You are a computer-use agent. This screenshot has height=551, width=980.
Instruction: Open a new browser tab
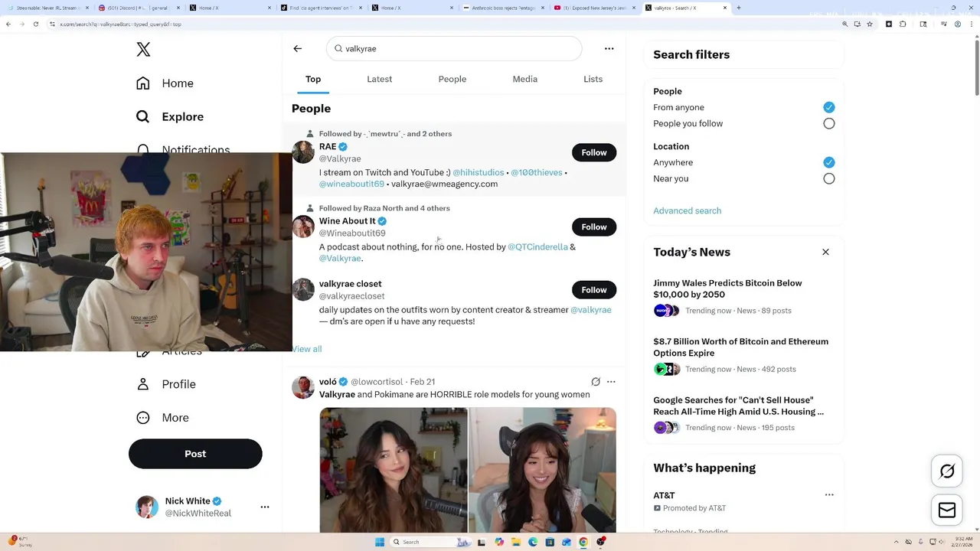click(738, 8)
